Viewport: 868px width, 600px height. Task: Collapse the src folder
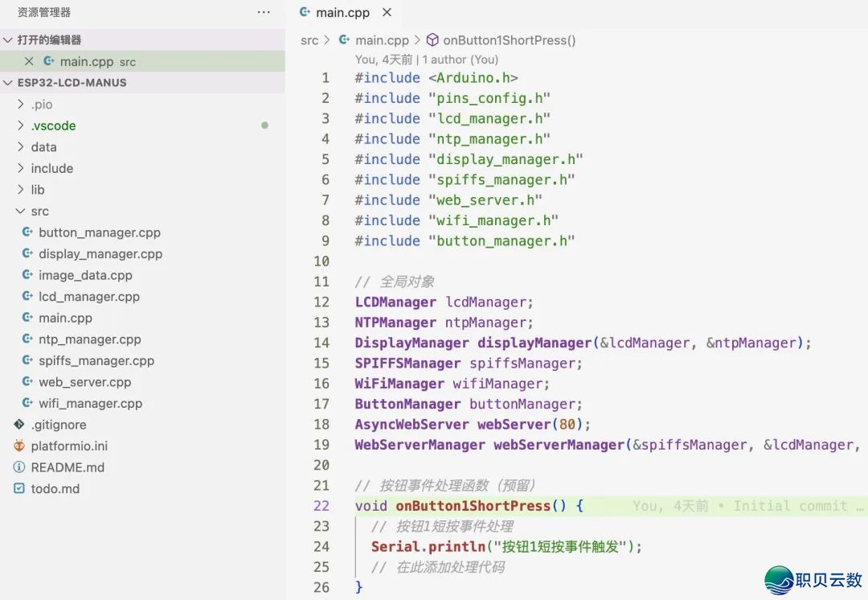point(21,211)
